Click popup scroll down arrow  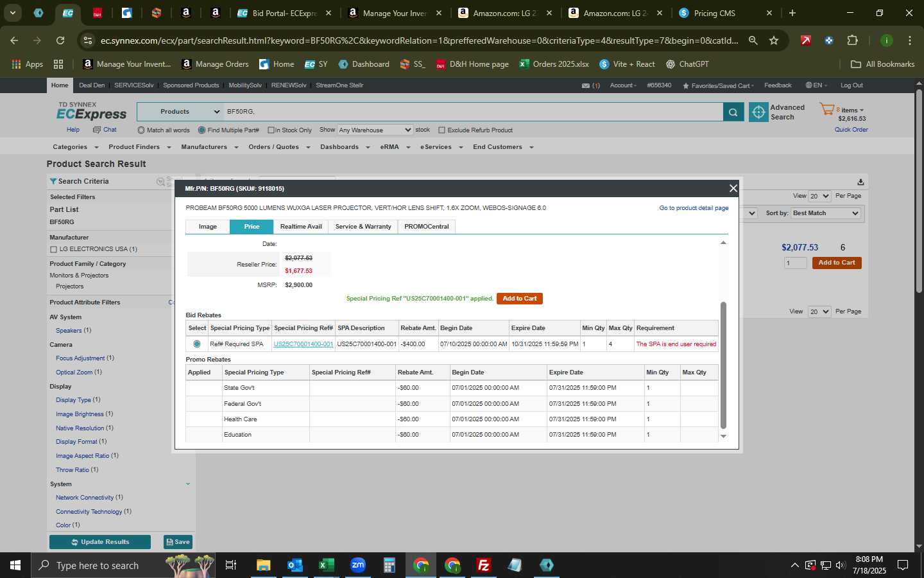(723, 436)
